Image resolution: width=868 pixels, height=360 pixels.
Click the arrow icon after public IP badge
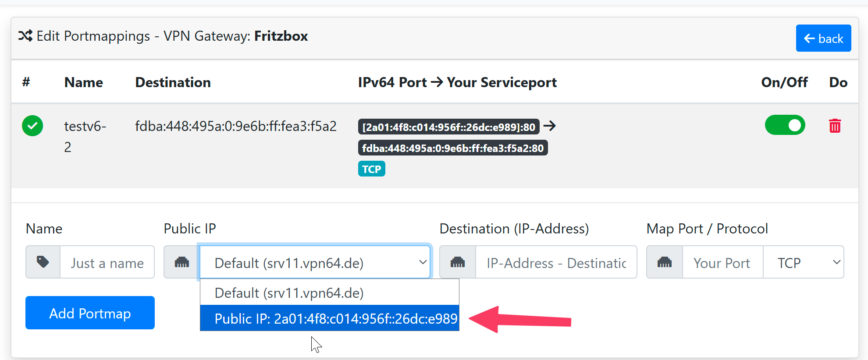pos(550,126)
